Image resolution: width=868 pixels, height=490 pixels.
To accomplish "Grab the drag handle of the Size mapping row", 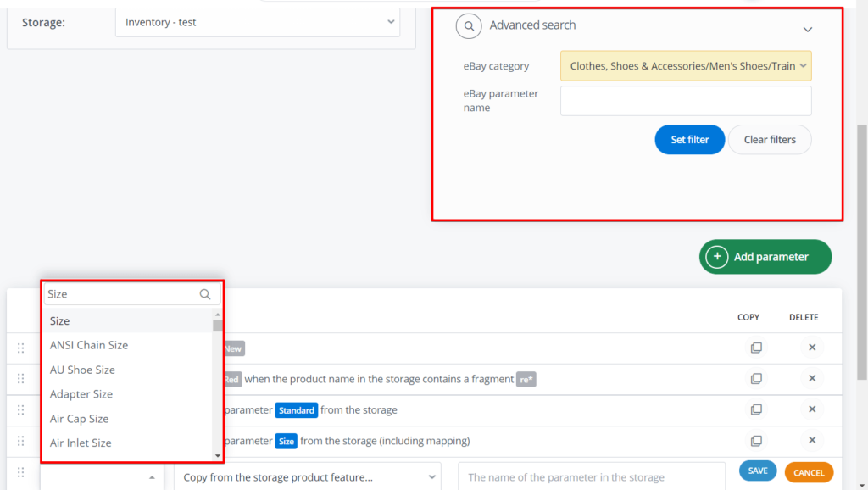I will (x=21, y=441).
